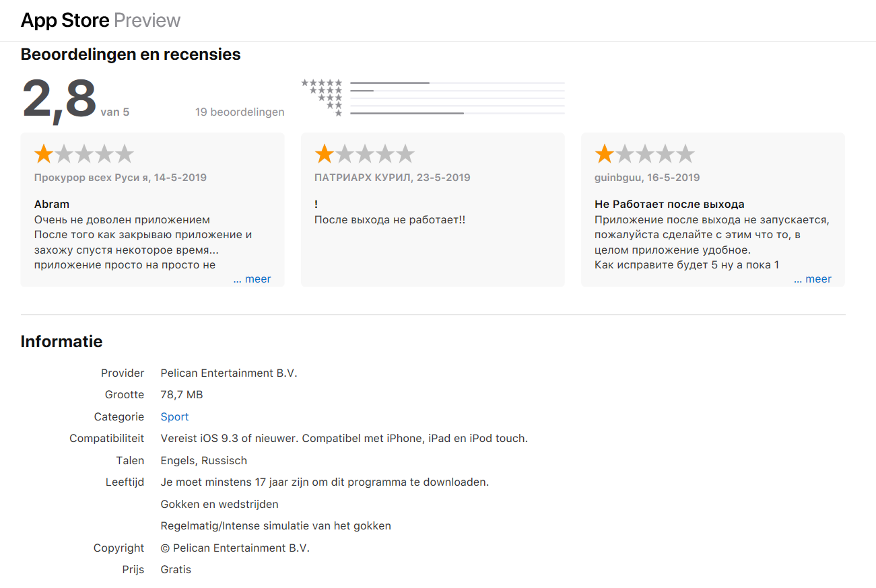Image resolution: width=876 pixels, height=588 pixels.
Task: Select the review titled Не Работает после выхода
Action: (669, 205)
